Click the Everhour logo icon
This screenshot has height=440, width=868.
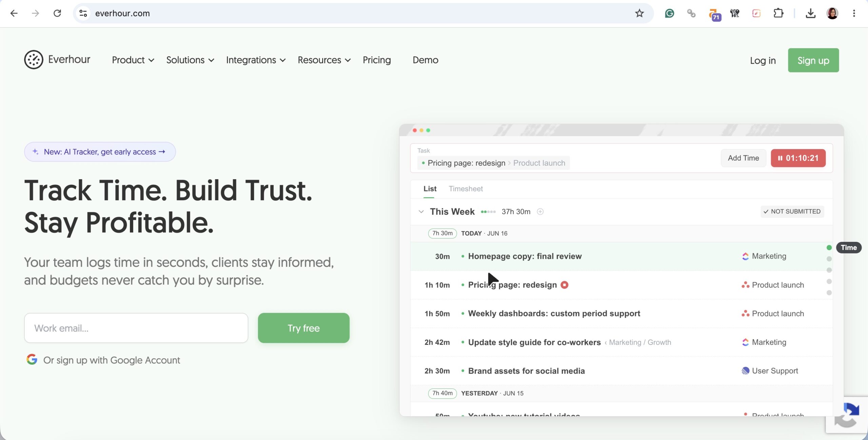click(34, 60)
